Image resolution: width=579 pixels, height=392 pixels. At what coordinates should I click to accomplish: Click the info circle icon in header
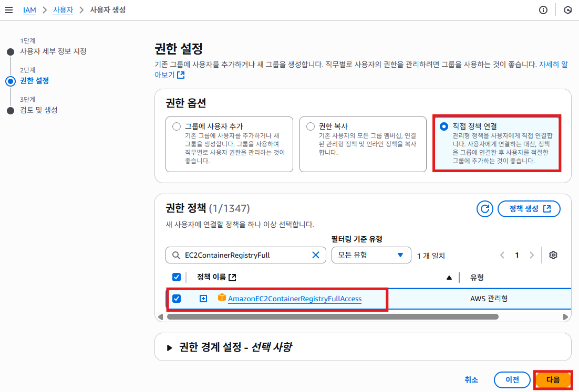click(543, 10)
